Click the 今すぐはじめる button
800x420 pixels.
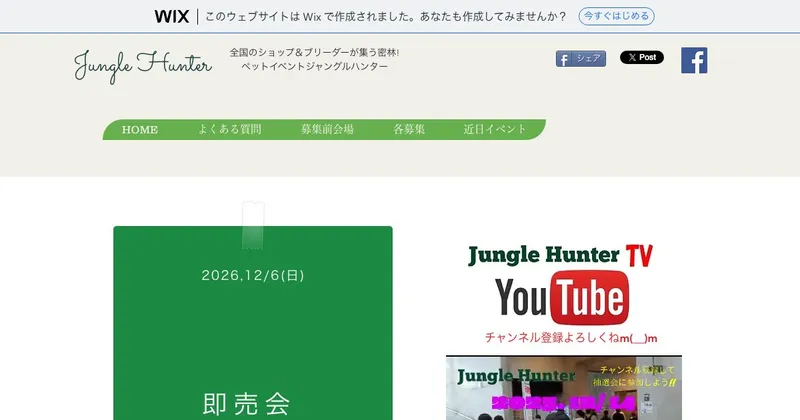(616, 16)
